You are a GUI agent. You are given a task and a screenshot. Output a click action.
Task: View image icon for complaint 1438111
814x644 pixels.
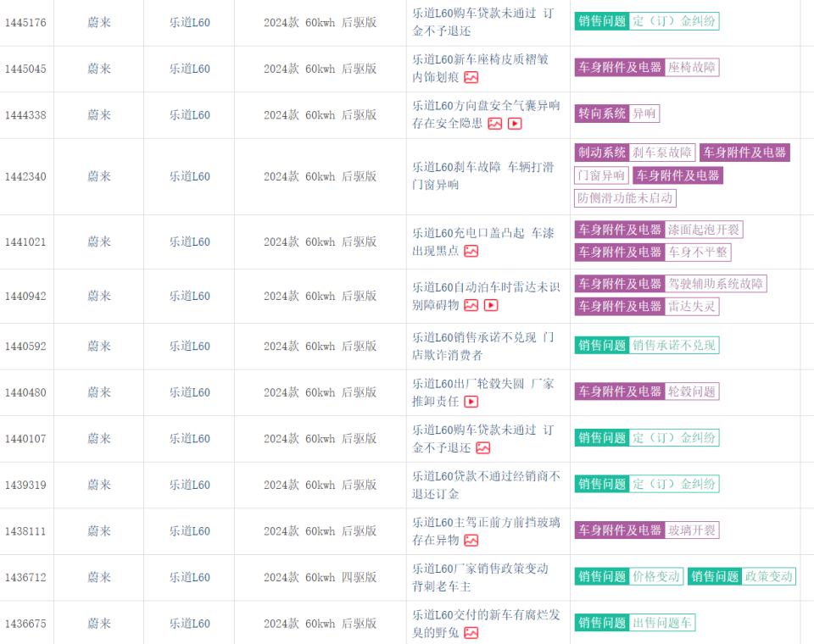tap(471, 541)
